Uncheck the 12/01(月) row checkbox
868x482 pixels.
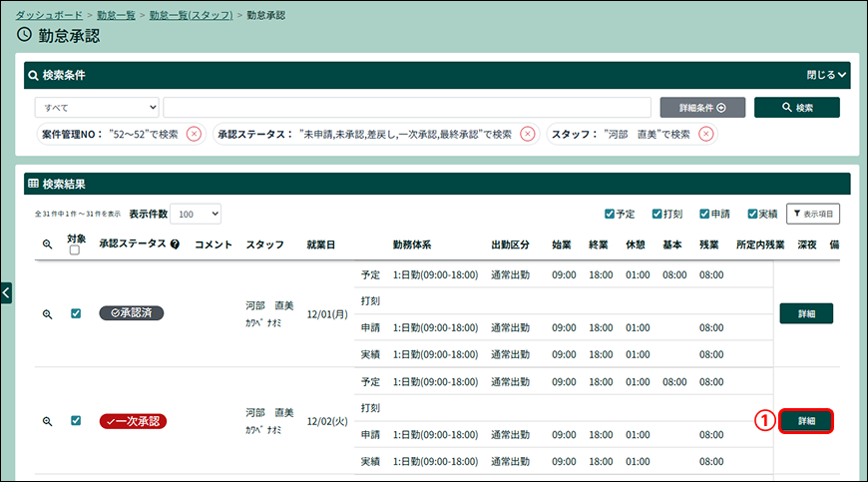76,313
